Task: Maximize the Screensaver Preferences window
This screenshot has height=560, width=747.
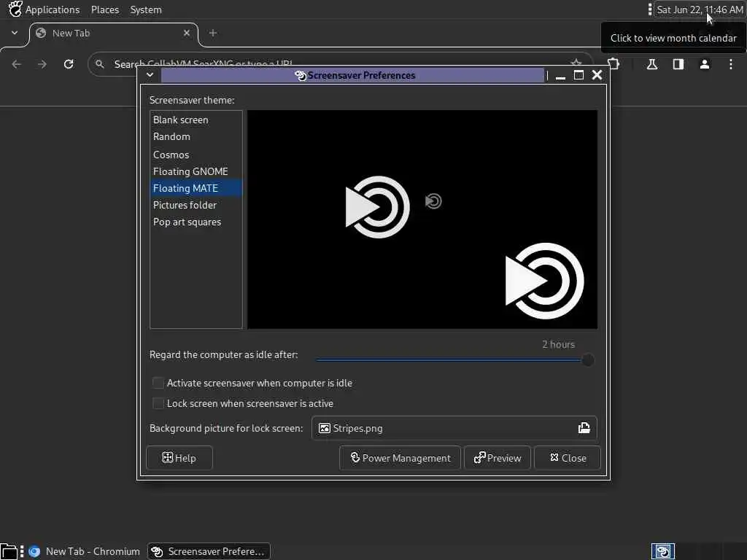Action: coord(578,75)
